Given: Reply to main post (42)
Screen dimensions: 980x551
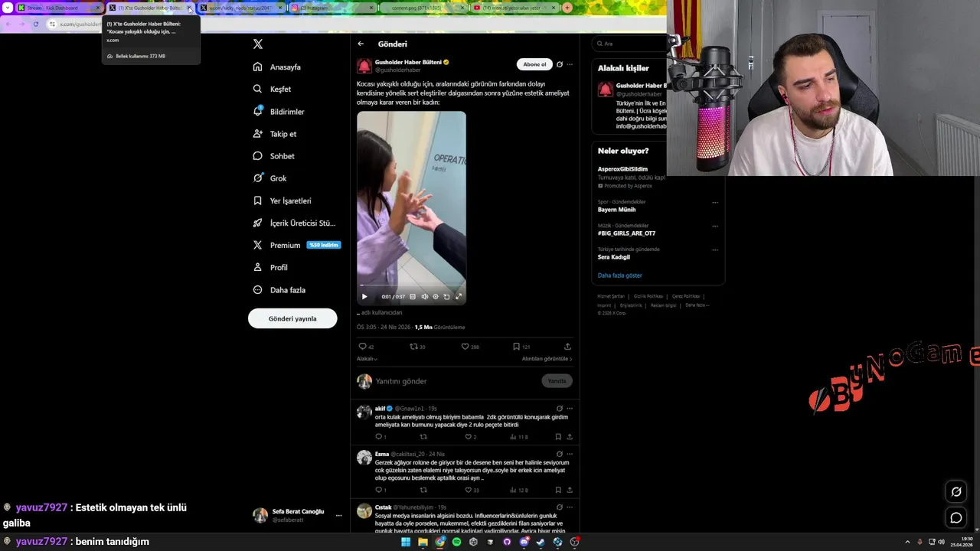Looking at the screenshot, I should [x=366, y=347].
